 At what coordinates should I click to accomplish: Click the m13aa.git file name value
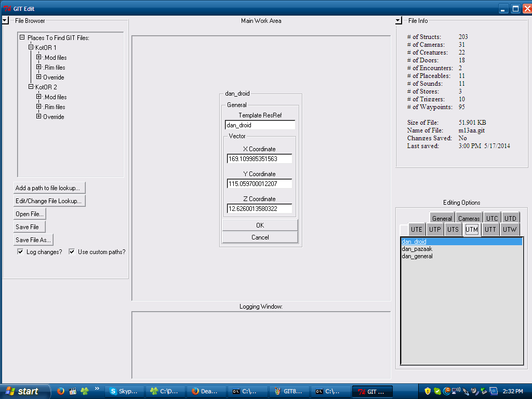[x=472, y=130]
